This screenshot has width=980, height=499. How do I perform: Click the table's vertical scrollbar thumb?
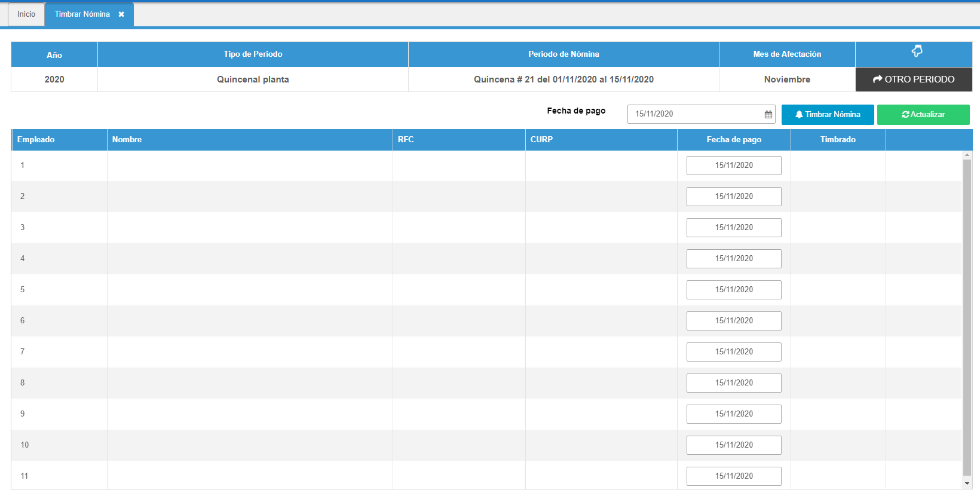coord(967,317)
